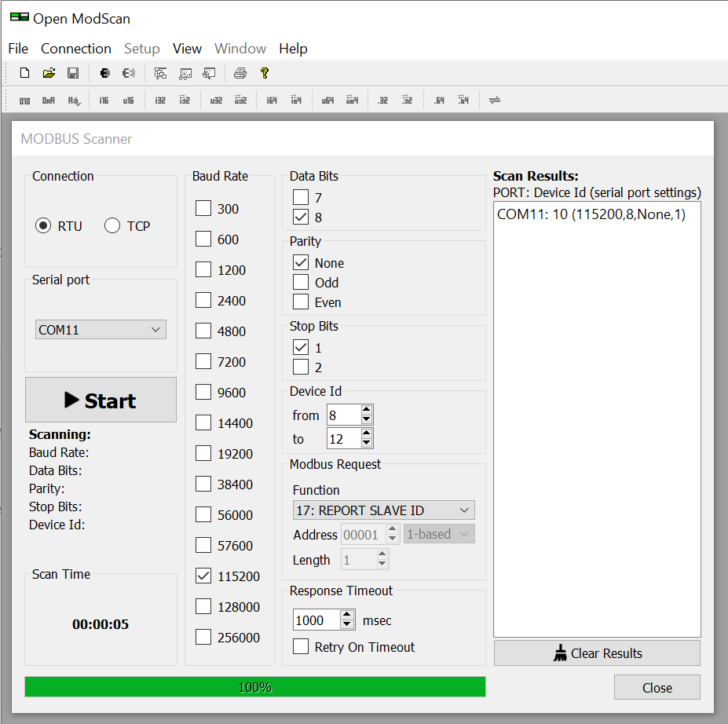The height and width of the screenshot is (724, 728).
Task: Increase the Device Id to value
Action: (x=366, y=433)
